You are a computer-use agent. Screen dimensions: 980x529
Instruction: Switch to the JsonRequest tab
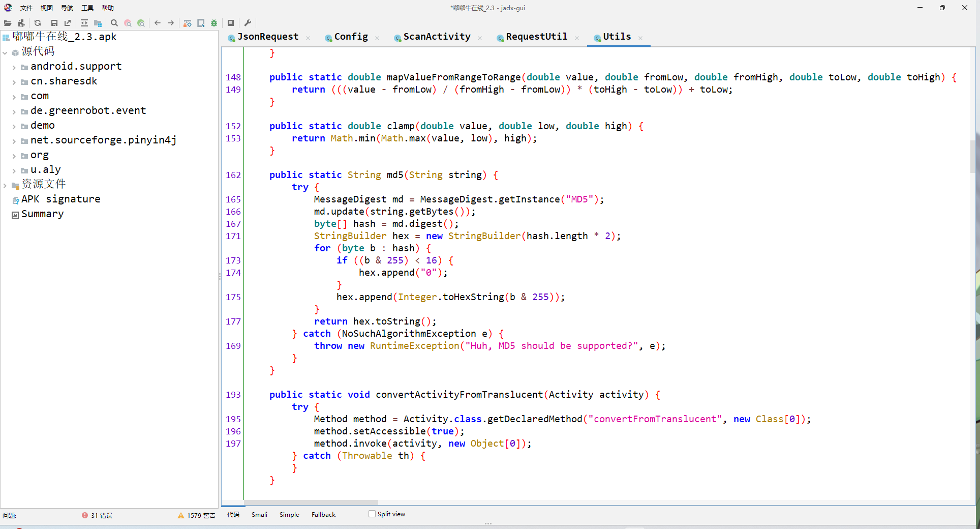(x=268, y=37)
